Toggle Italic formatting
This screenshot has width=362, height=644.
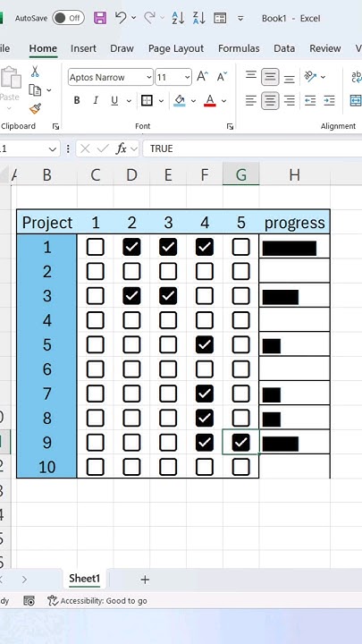96,100
